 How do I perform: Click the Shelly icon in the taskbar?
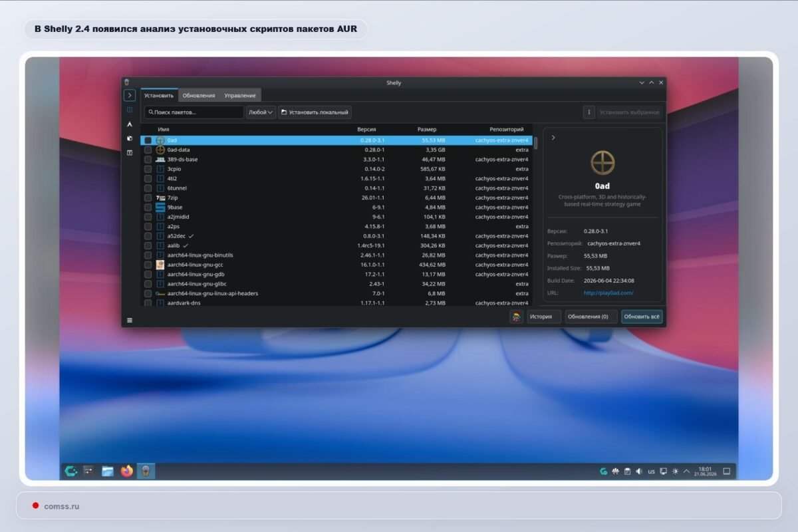click(146, 471)
